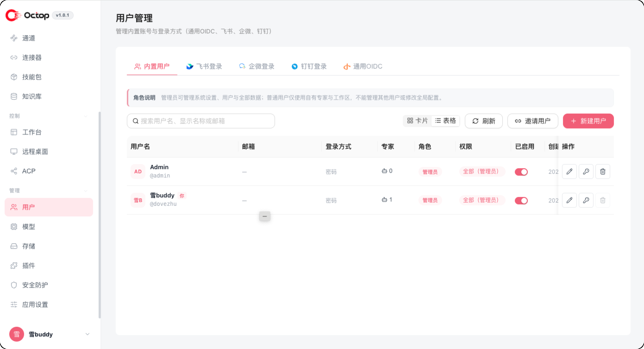Image resolution: width=644 pixels, height=349 pixels.
Task: Open 知识库 in the sidebar
Action: [49, 96]
